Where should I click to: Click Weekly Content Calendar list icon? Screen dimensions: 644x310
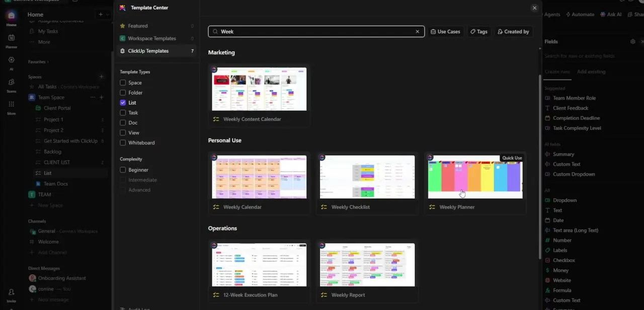tap(216, 119)
